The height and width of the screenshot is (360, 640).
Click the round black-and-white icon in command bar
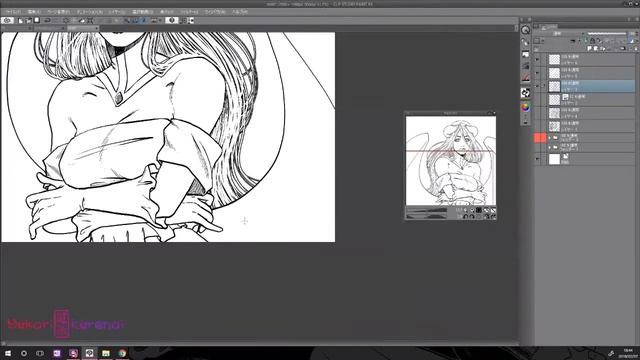point(171,20)
